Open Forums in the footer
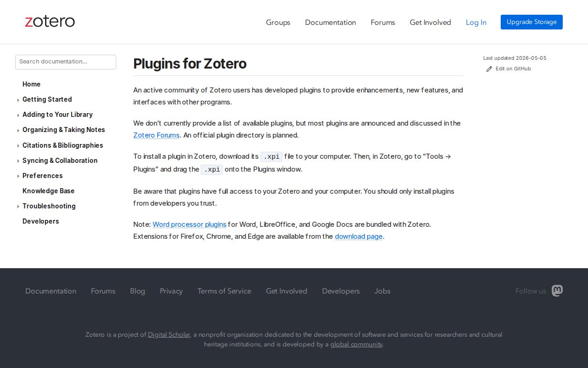This screenshot has width=588, height=368. (x=103, y=291)
